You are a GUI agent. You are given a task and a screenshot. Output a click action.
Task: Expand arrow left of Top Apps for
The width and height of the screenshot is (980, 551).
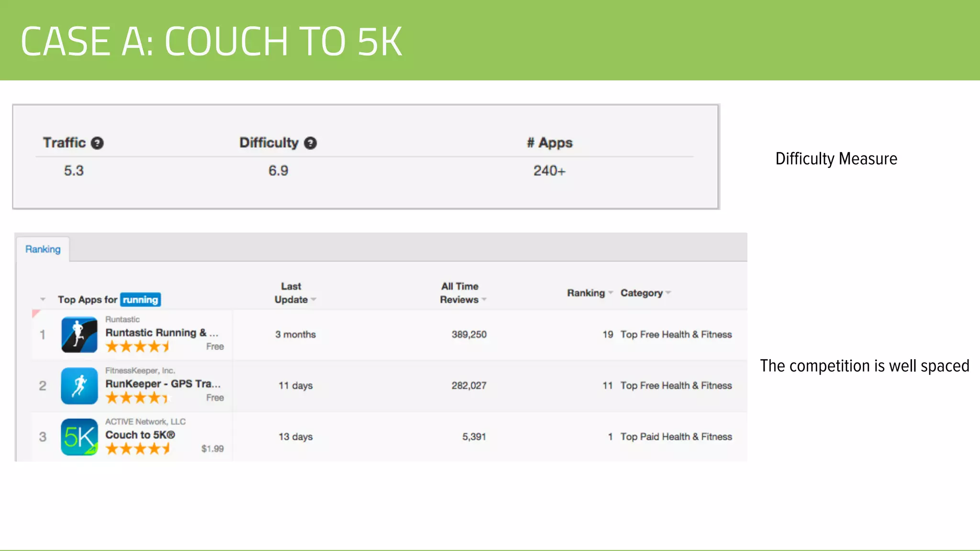pyautogui.click(x=43, y=299)
